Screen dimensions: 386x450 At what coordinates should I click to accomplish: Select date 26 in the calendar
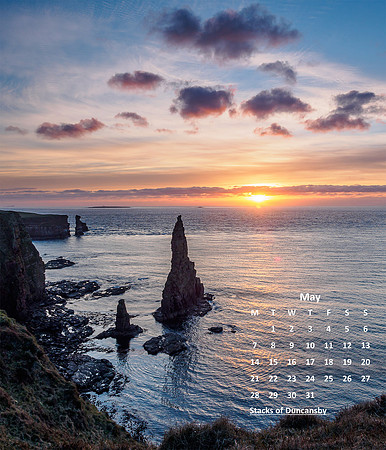(x=347, y=379)
